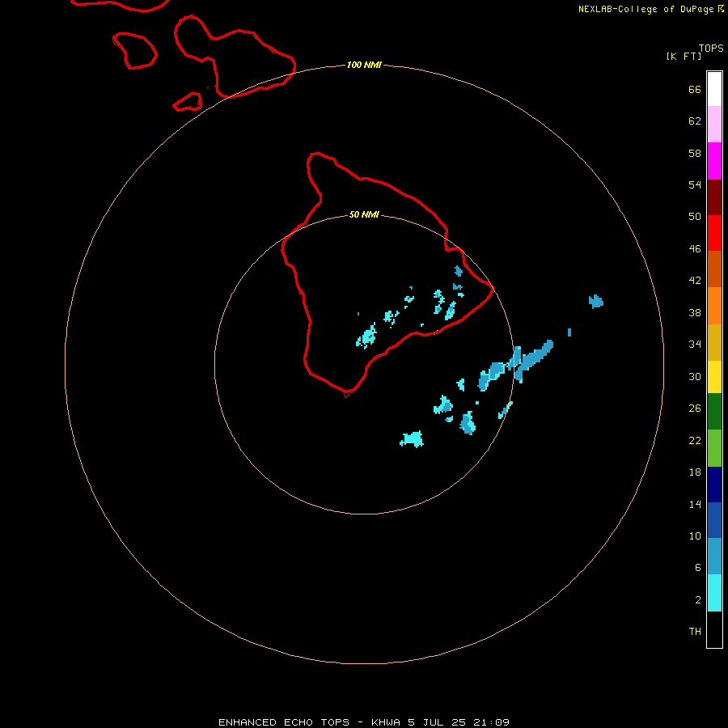Viewport: 728px width, 728px height.
Task: Click the light blue 6 kft legend swatch
Action: [714, 557]
